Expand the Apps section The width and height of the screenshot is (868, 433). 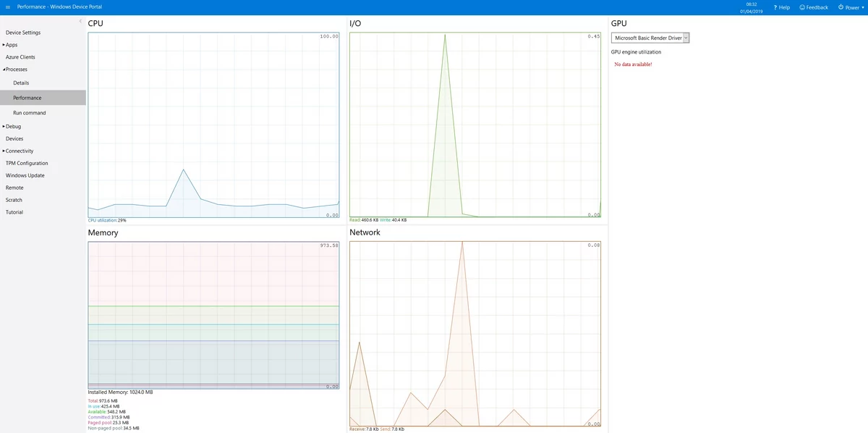click(10, 45)
